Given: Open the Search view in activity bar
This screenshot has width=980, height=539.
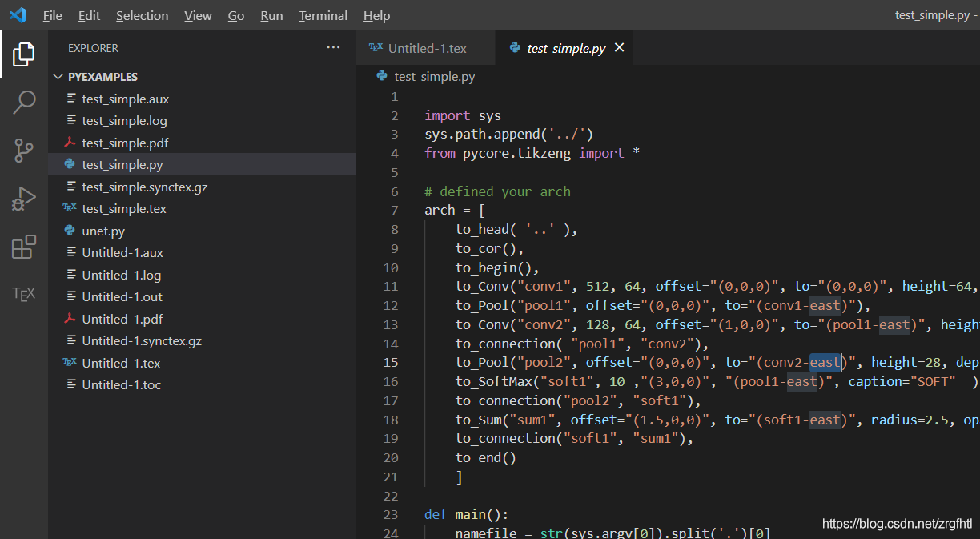Looking at the screenshot, I should (24, 103).
